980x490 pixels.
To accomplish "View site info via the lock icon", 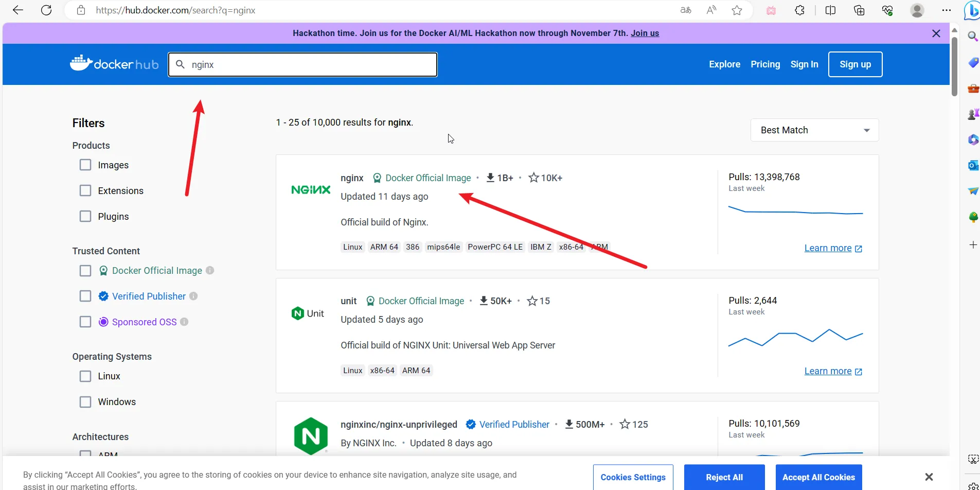I will (81, 10).
